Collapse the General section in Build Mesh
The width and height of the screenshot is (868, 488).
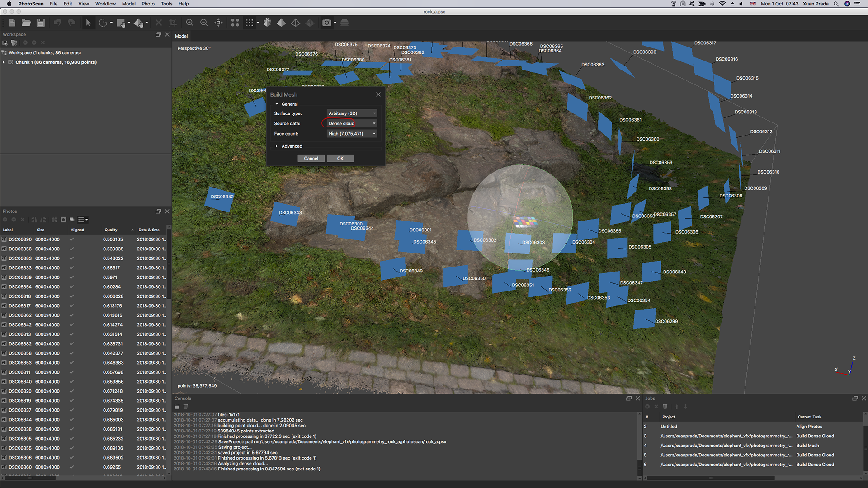click(x=277, y=104)
